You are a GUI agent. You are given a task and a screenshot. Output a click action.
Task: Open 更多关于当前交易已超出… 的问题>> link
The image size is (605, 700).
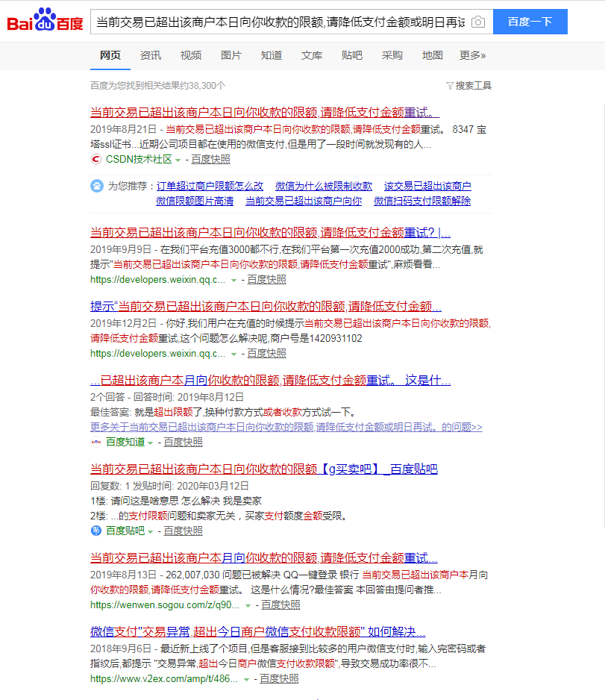286,427
